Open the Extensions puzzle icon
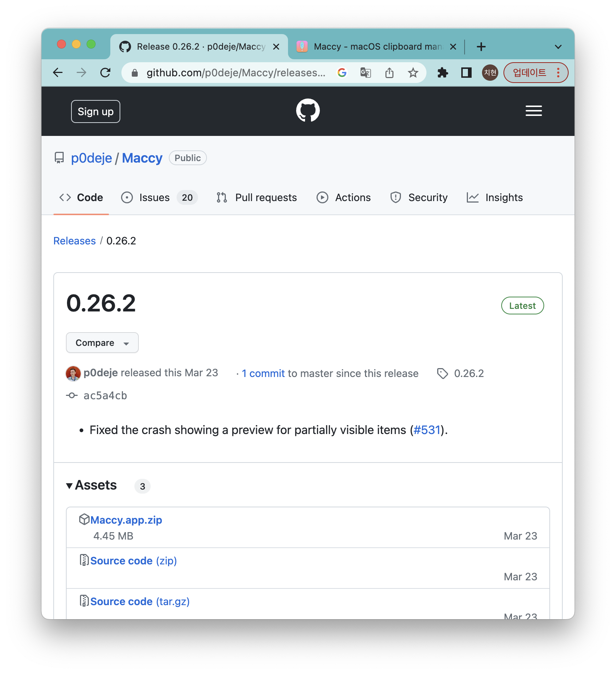 coord(443,73)
